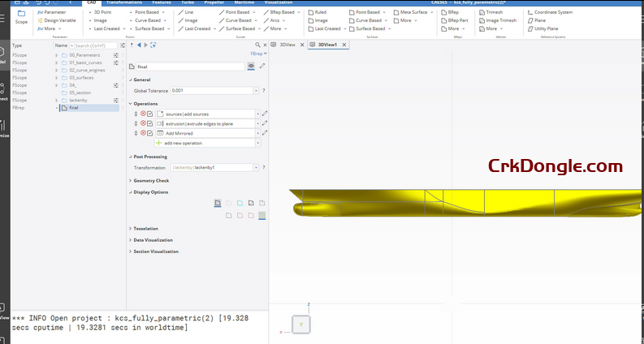644x344 pixels.
Task: Open the add new operation dropdown
Action: [257, 143]
